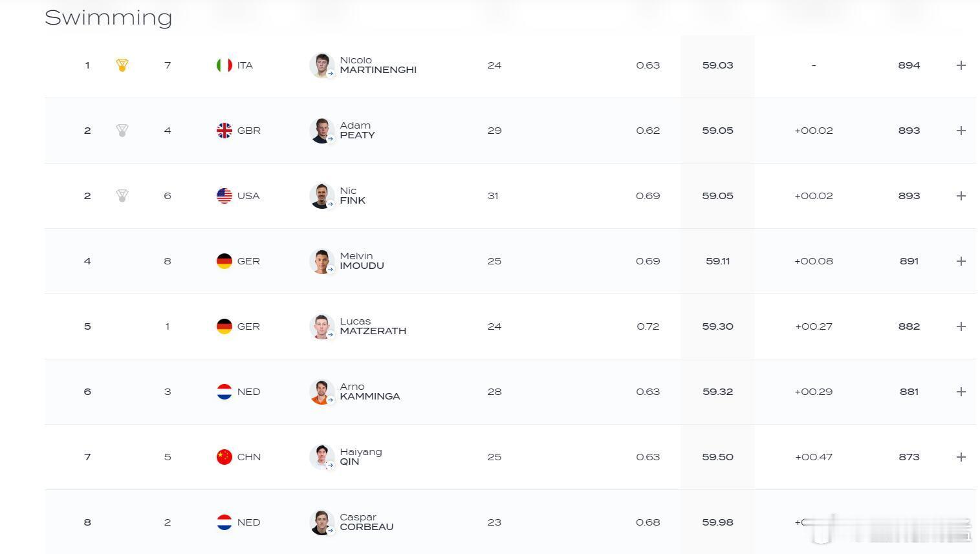Image resolution: width=980 pixels, height=554 pixels.
Task: Click the USA flag icon
Action: (224, 196)
